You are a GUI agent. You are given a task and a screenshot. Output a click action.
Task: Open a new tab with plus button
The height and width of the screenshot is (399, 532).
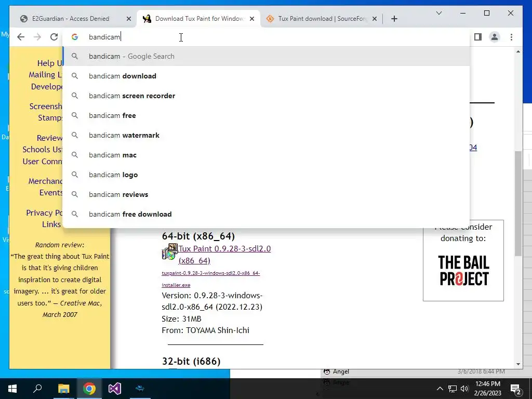(x=394, y=19)
